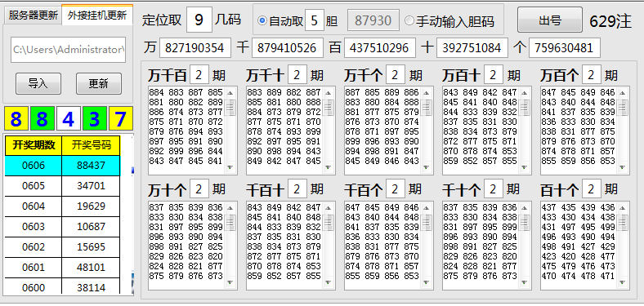Image resolution: width=644 pixels, height=306 pixels.
Task: Click the 万千十 期 number box
Action: (x=297, y=75)
